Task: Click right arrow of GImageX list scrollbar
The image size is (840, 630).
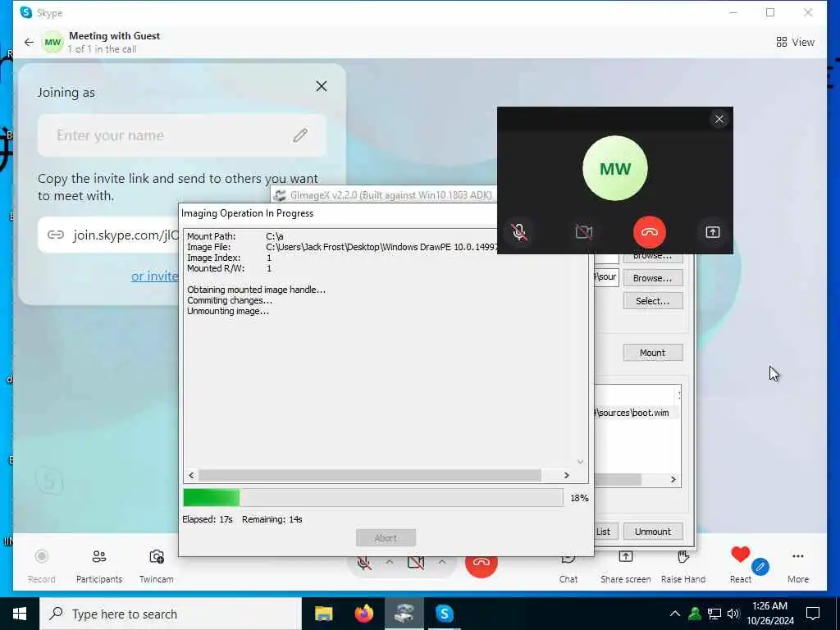Action: click(673, 479)
